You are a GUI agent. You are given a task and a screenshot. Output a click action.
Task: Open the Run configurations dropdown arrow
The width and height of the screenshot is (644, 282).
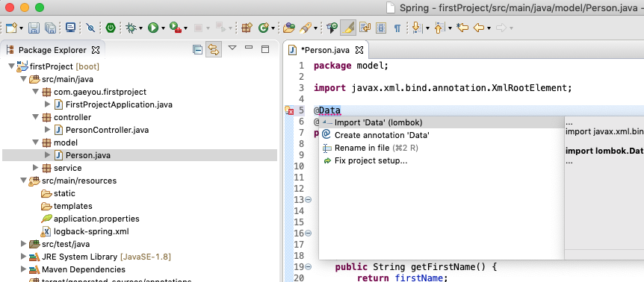(x=163, y=28)
